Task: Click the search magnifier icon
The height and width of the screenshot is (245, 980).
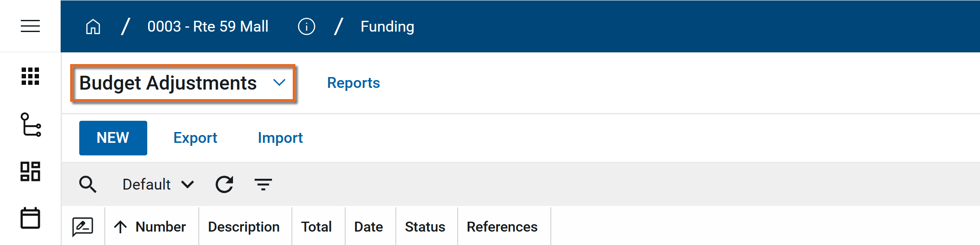Action: [x=87, y=184]
